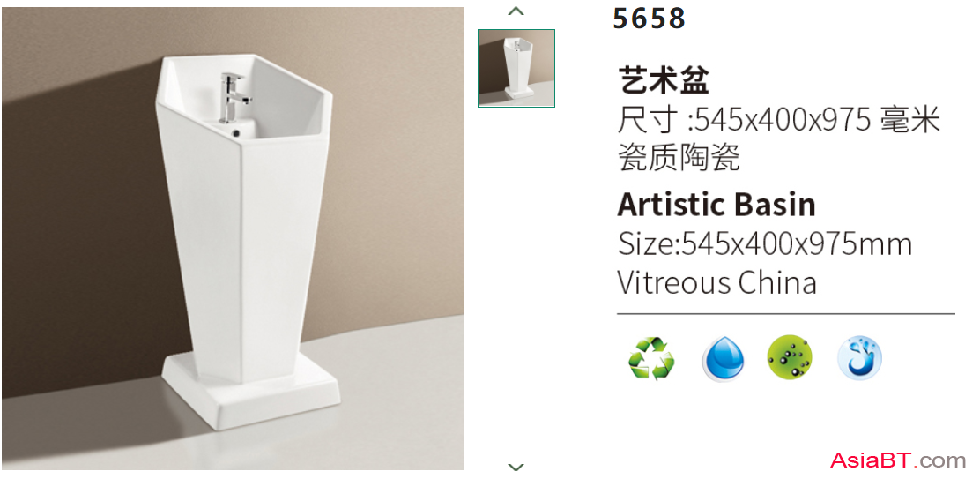
Task: Click the product number 5658
Action: 650,19
